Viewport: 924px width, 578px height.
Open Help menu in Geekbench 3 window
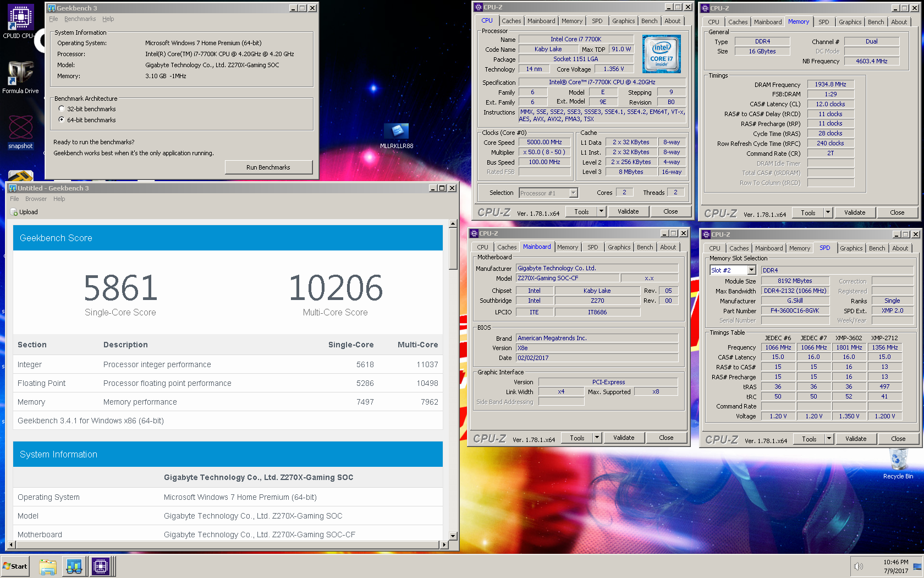point(108,19)
